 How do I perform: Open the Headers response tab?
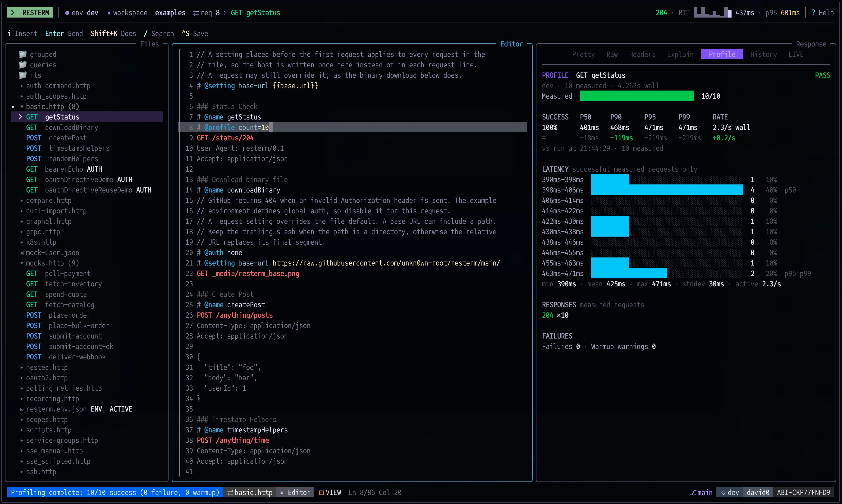click(x=642, y=54)
